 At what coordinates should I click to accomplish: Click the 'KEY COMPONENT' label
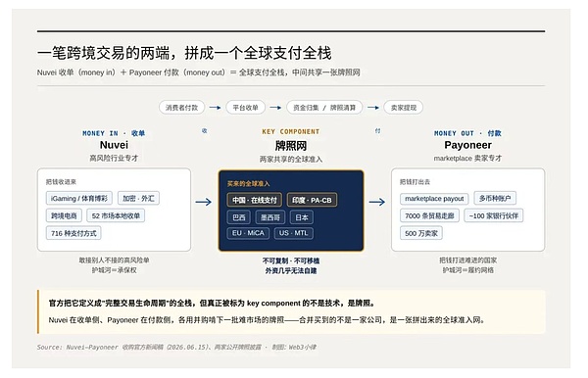291,131
